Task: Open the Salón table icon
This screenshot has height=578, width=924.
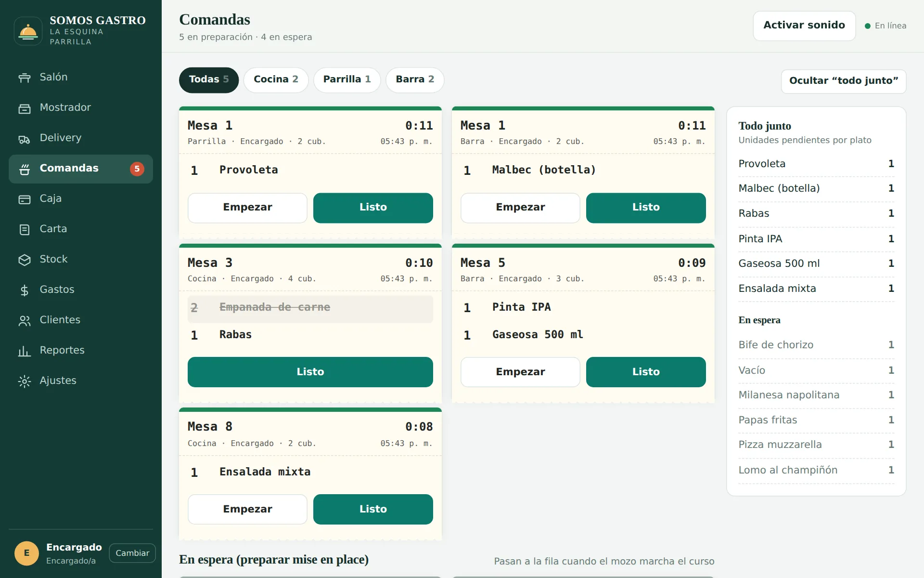Action: coord(25,78)
